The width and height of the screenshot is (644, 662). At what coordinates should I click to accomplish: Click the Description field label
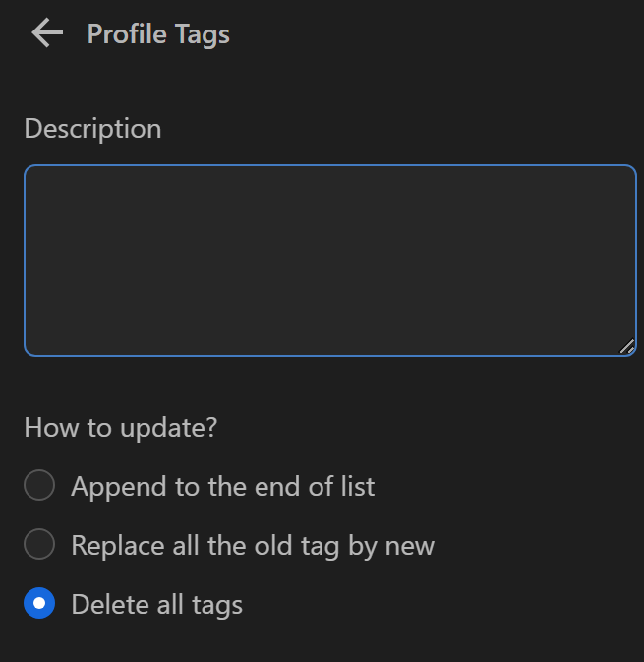[x=92, y=129]
